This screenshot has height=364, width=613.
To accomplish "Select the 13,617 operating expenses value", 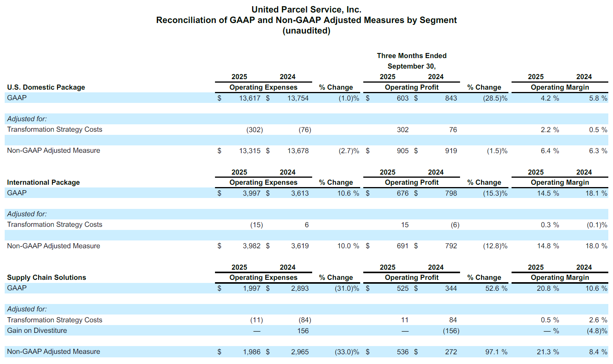I will [249, 98].
